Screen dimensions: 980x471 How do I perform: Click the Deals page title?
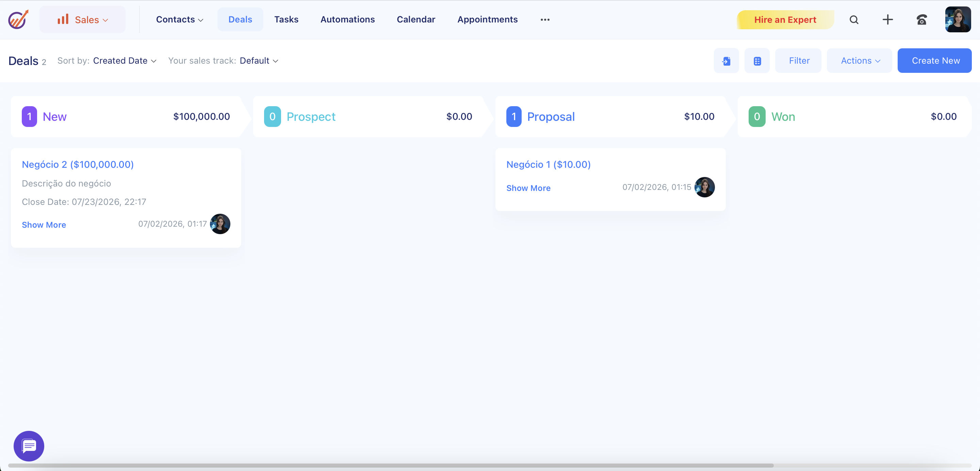click(x=23, y=61)
